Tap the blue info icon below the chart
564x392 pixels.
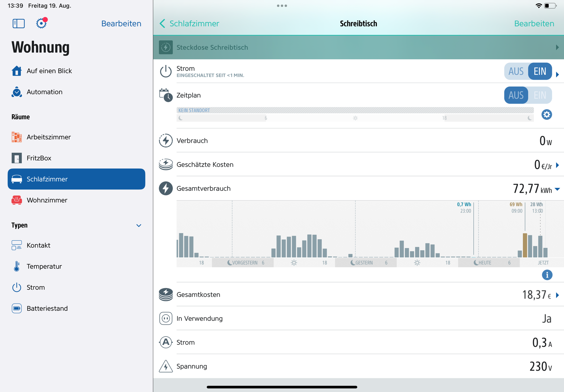pyautogui.click(x=547, y=275)
